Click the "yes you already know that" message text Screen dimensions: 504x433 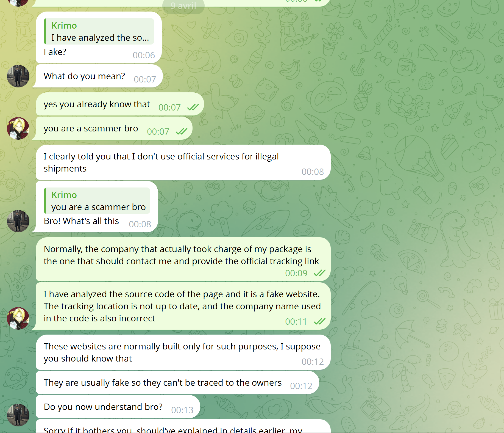tap(97, 104)
